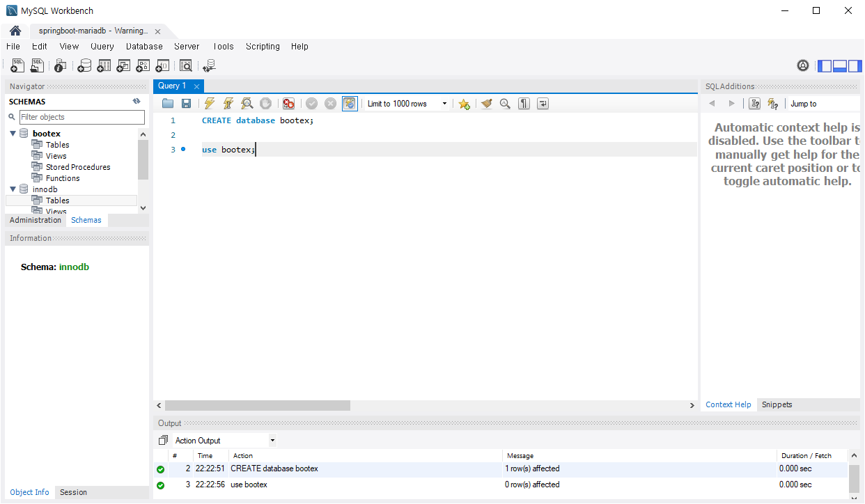865x504 pixels.
Task: Execute statement under cursor icon
Action: [x=228, y=104]
